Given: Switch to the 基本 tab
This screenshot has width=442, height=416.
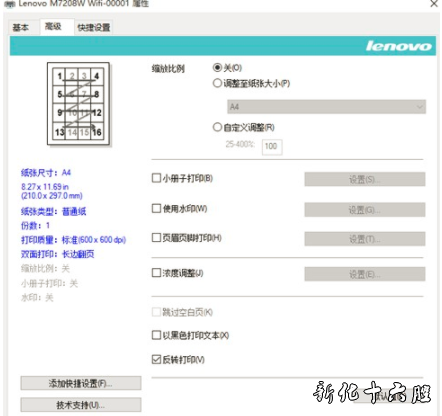Looking at the screenshot, I should coord(21,27).
